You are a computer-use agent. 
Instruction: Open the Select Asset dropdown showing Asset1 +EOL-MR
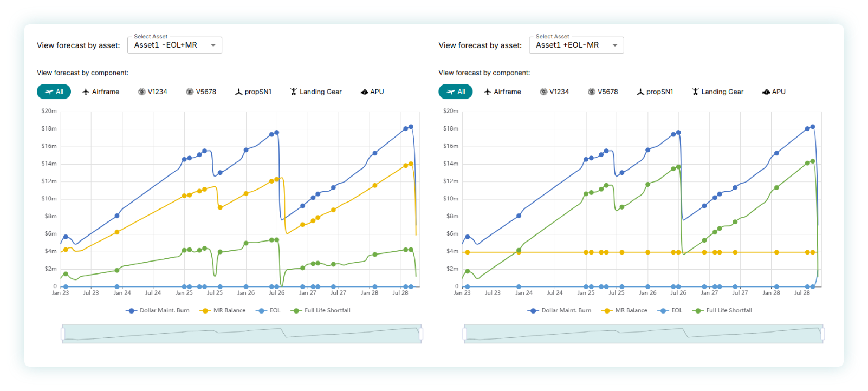point(576,45)
